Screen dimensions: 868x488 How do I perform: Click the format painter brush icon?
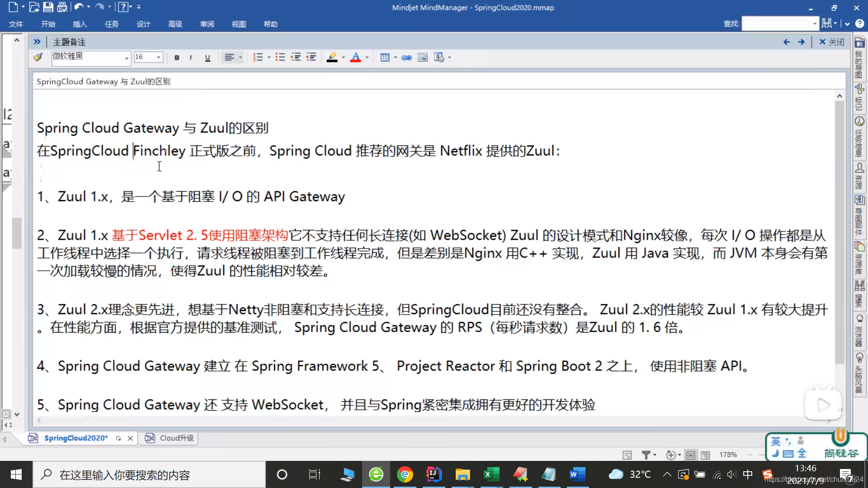(38, 57)
